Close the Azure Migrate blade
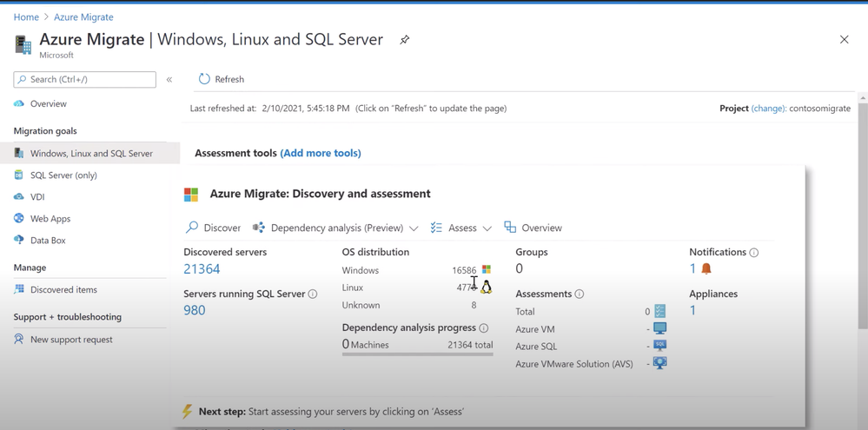868x430 pixels. click(x=845, y=39)
